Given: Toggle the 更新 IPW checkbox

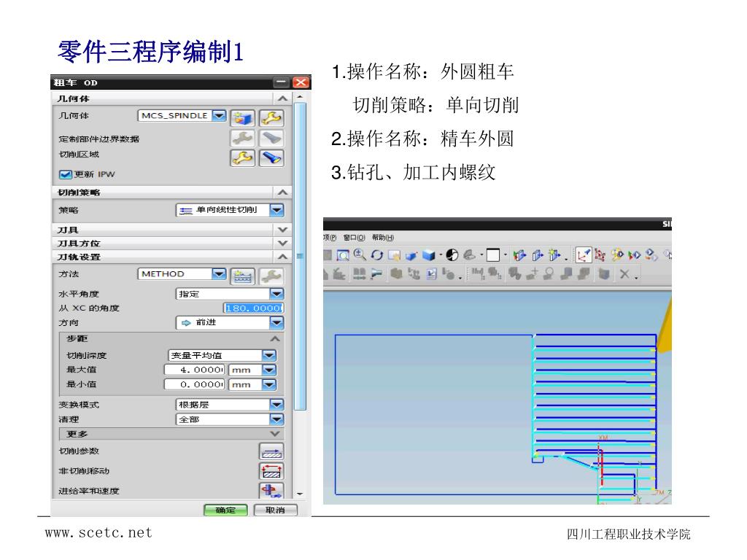Looking at the screenshot, I should (65, 174).
